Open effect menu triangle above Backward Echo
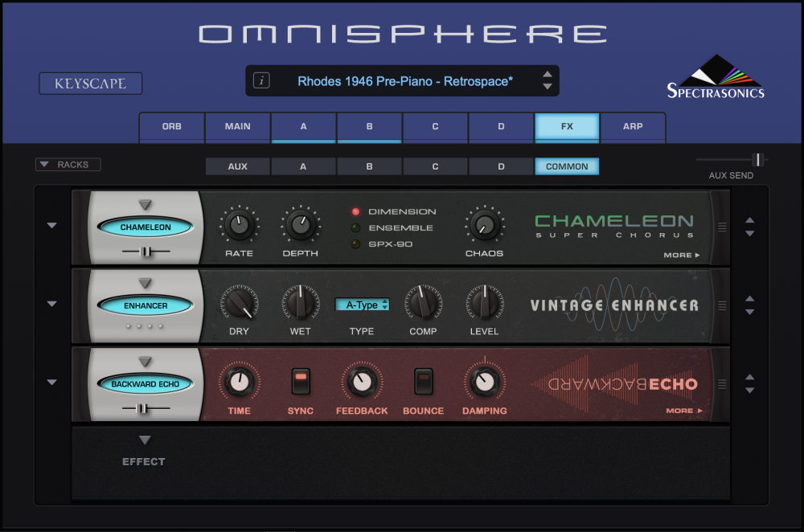The height and width of the screenshot is (532, 804). click(145, 362)
